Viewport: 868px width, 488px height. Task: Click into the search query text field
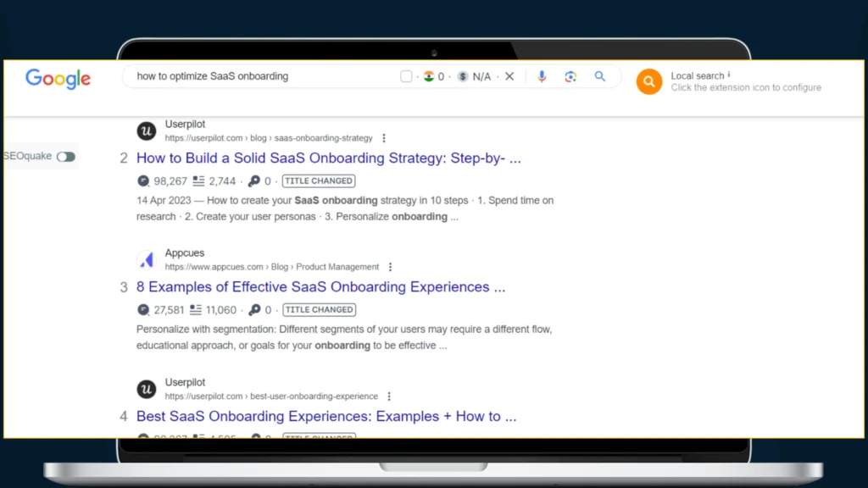pyautogui.click(x=254, y=76)
